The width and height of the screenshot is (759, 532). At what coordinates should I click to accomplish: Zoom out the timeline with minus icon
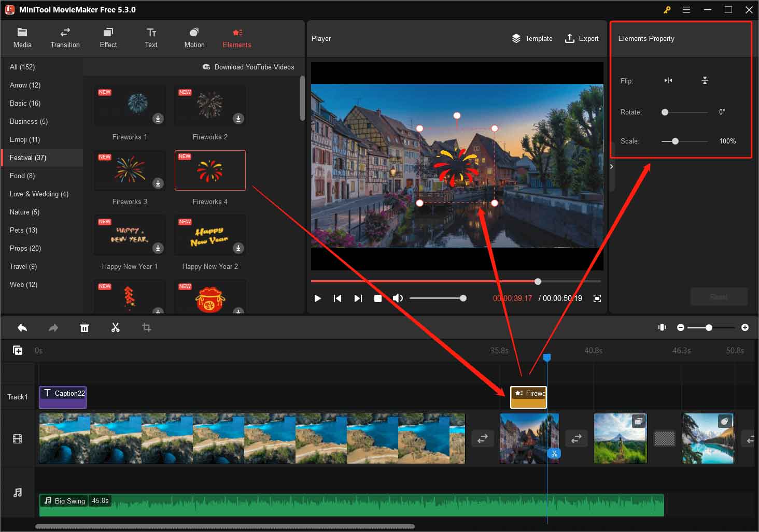pyautogui.click(x=681, y=327)
